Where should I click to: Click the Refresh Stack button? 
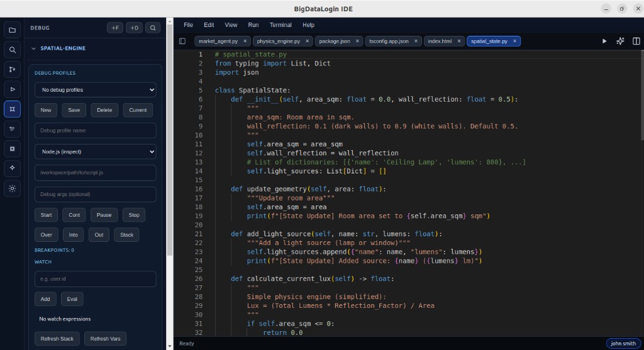[x=57, y=339]
